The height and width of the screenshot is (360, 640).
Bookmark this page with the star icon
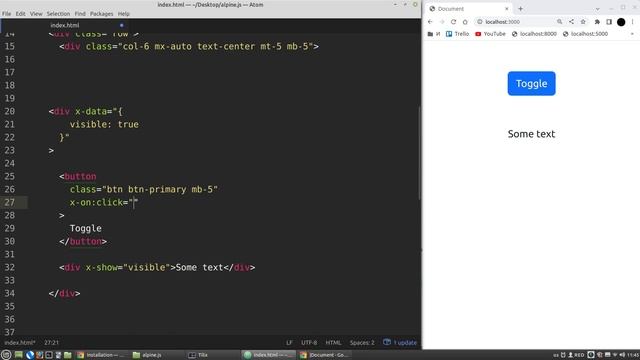pyautogui.click(x=583, y=22)
